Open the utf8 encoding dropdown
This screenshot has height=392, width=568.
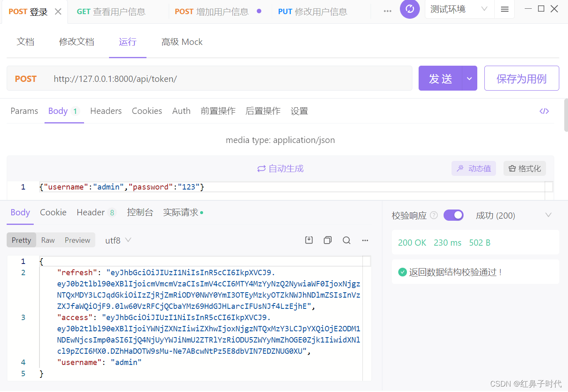point(118,240)
